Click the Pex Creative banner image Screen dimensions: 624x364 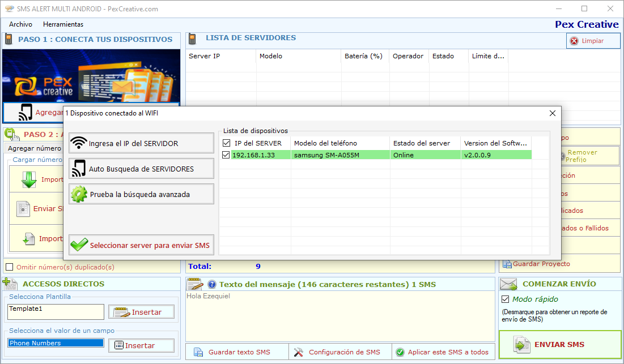click(91, 75)
